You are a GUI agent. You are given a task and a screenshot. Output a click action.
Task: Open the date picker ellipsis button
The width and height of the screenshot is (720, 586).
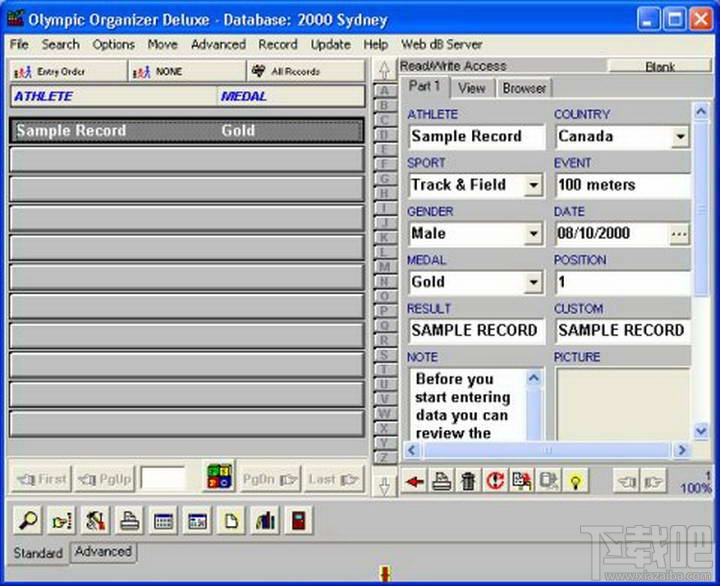click(x=679, y=234)
